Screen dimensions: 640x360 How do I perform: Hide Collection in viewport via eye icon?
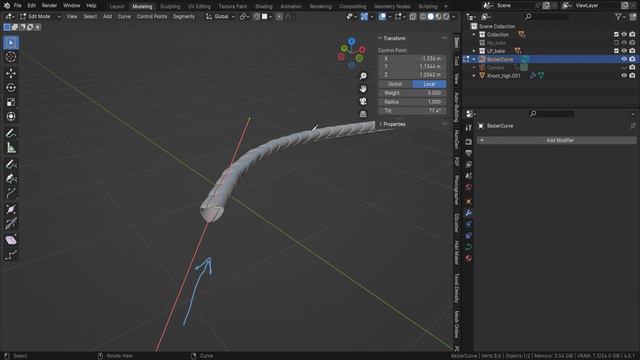[x=624, y=35]
